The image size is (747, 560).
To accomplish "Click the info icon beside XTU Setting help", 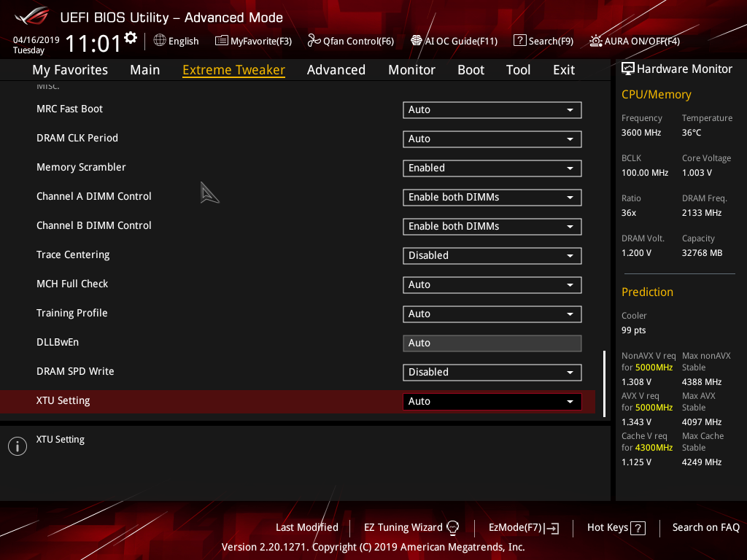I will (18, 446).
